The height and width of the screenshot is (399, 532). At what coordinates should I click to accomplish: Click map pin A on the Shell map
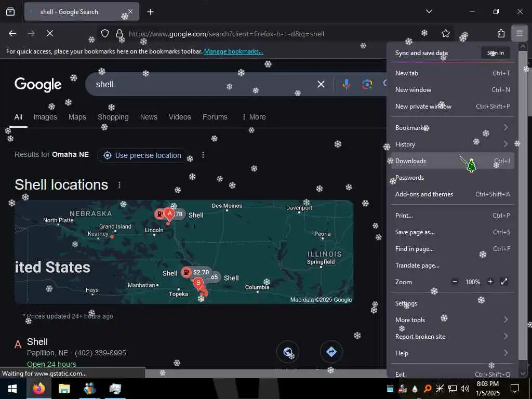(x=169, y=215)
